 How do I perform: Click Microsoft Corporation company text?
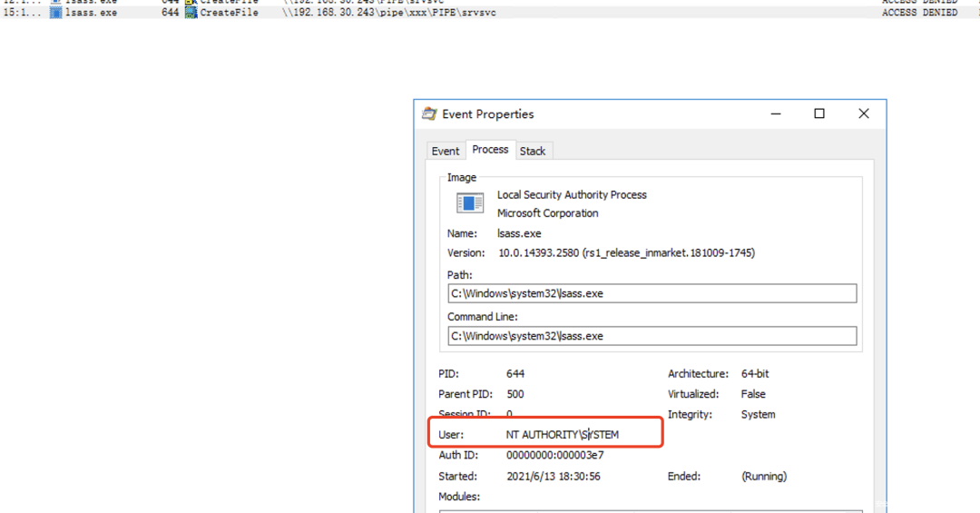click(x=547, y=212)
